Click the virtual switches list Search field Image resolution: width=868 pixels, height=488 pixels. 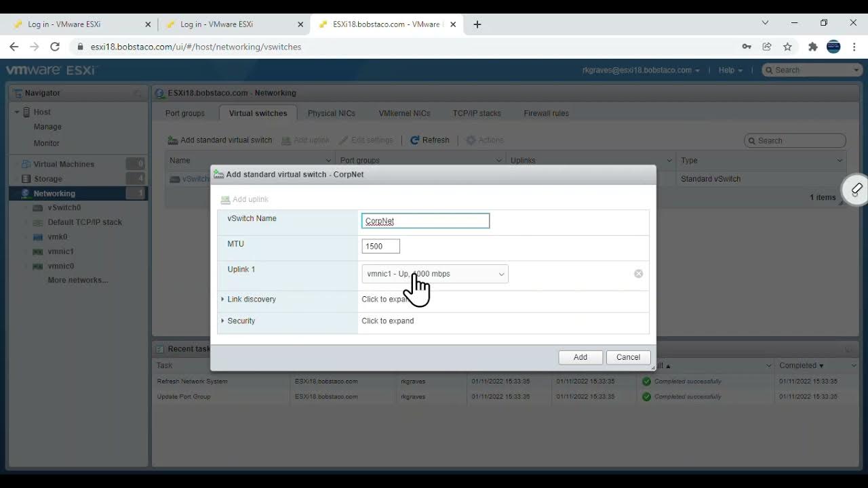(x=795, y=140)
